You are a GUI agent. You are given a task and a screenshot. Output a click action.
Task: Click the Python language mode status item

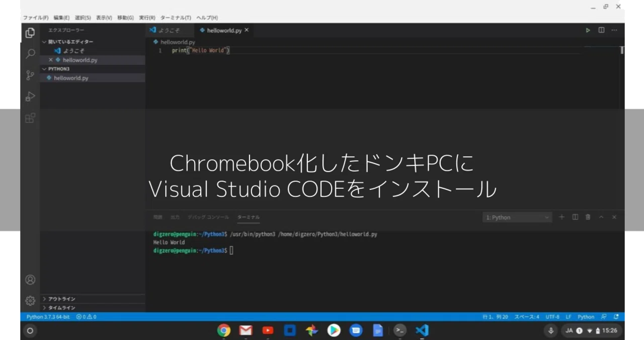point(586,317)
